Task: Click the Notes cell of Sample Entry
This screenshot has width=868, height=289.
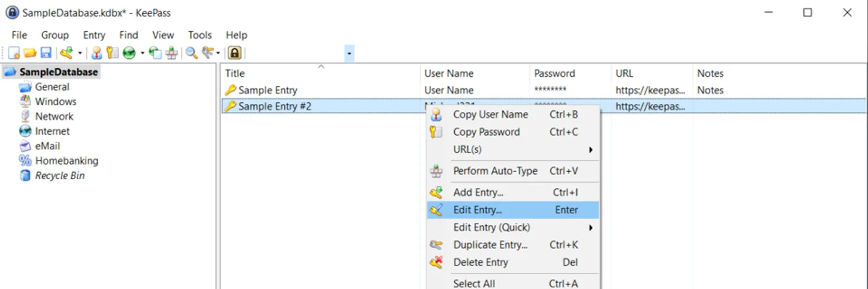Action: click(x=710, y=90)
